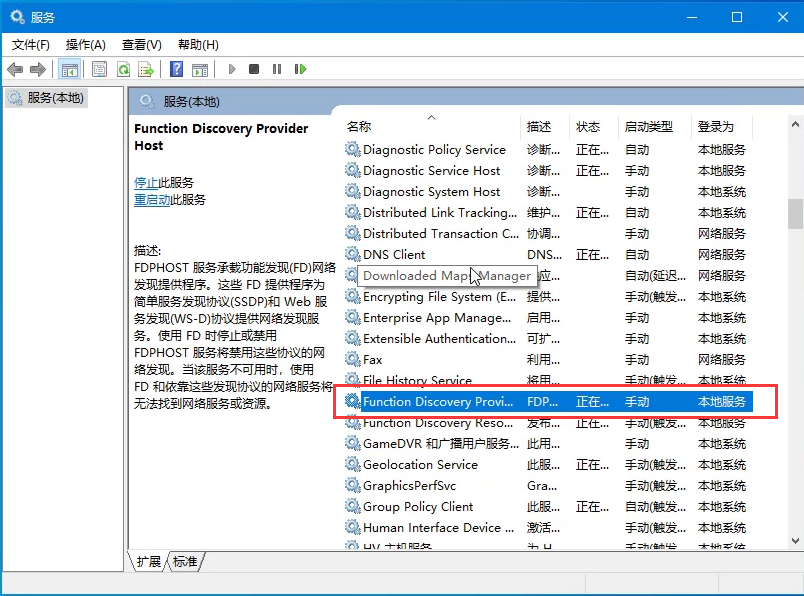Click the vertical scrollbar thumb
This screenshot has height=596, width=804.
pyautogui.click(x=795, y=213)
